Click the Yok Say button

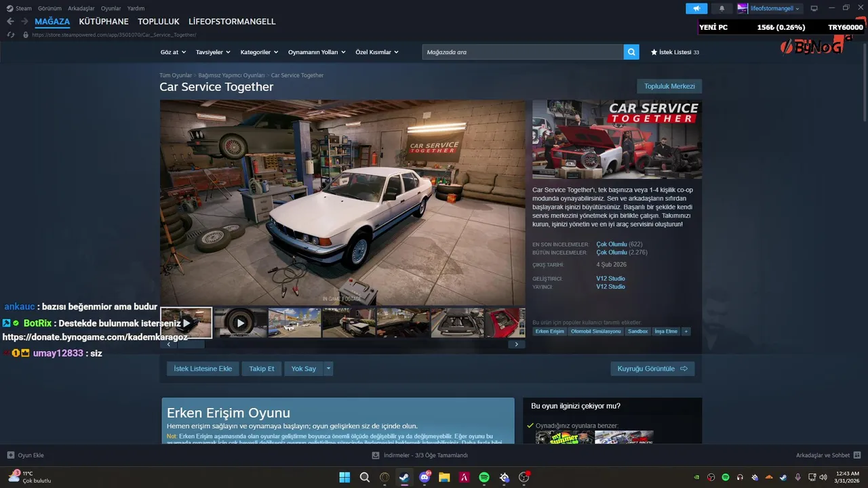tap(304, 369)
